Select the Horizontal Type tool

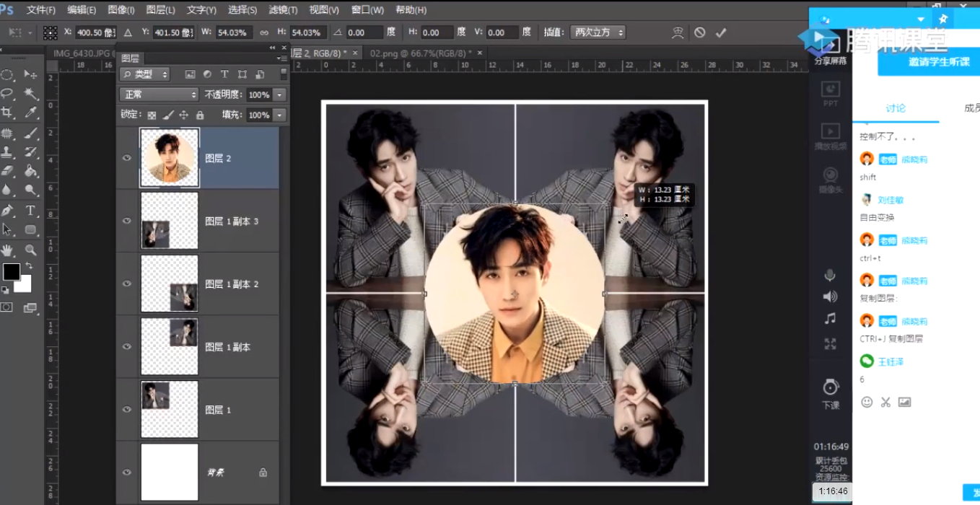31,211
